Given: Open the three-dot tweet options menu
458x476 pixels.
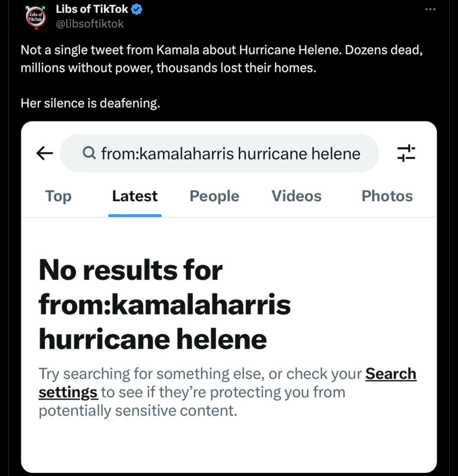Looking at the screenshot, I should point(430,9).
